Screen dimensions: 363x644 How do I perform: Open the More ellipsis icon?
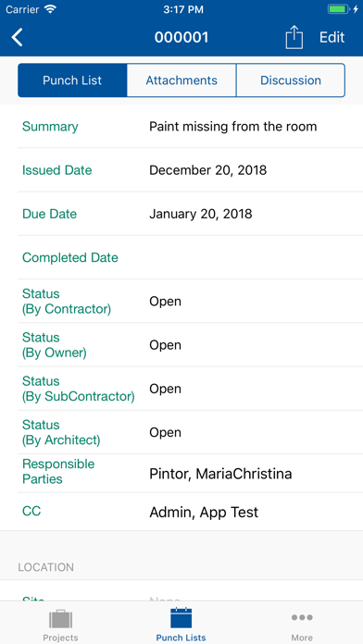pyautogui.click(x=302, y=617)
